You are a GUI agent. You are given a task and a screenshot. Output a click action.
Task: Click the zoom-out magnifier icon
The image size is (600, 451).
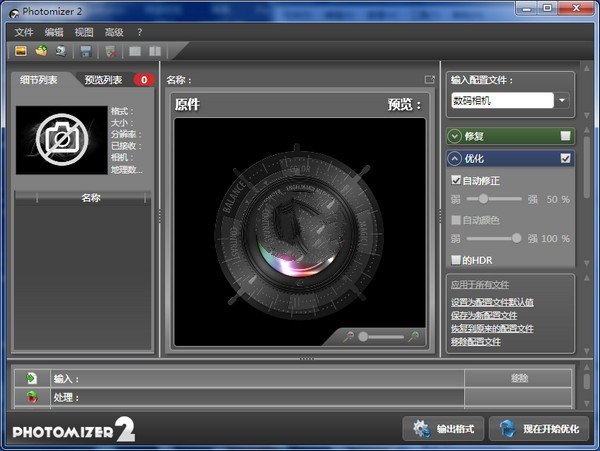tap(348, 337)
